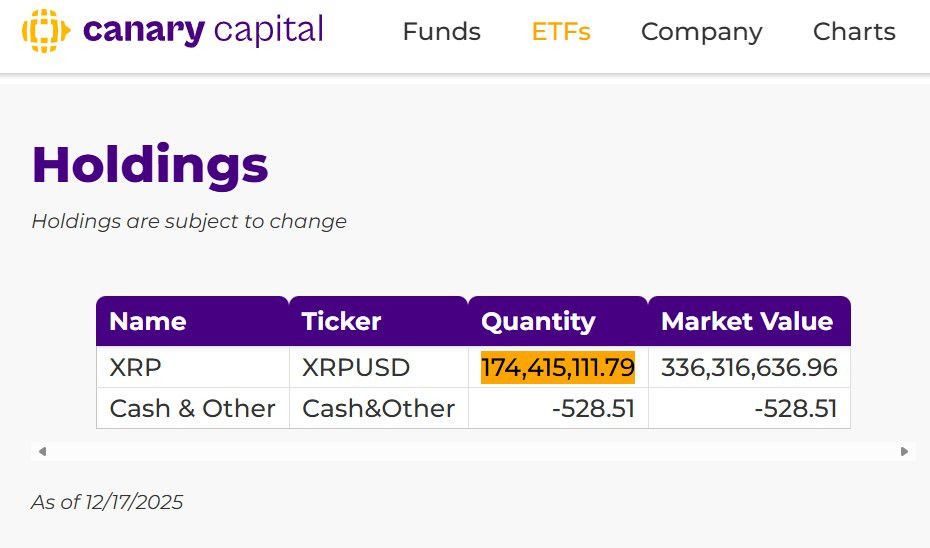This screenshot has width=930, height=548.
Task: Click the Holdings page heading
Action: pos(150,164)
